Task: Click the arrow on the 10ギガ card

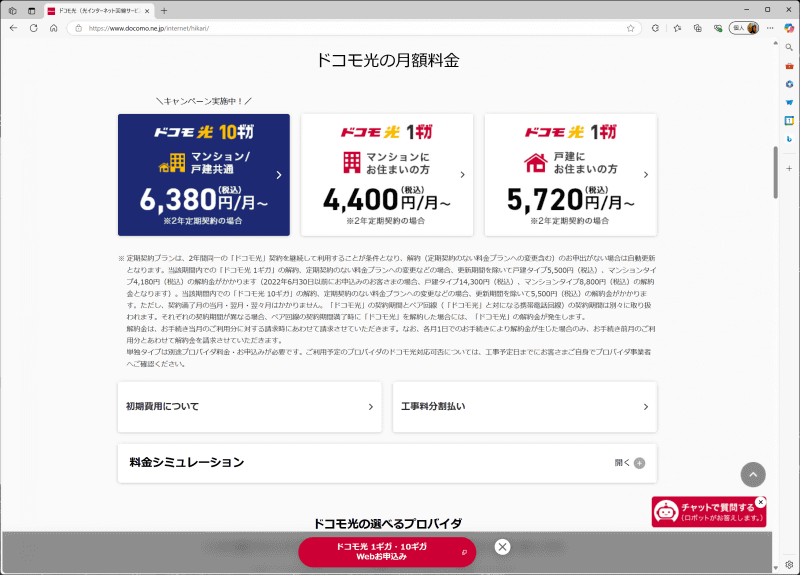Action: click(279, 175)
